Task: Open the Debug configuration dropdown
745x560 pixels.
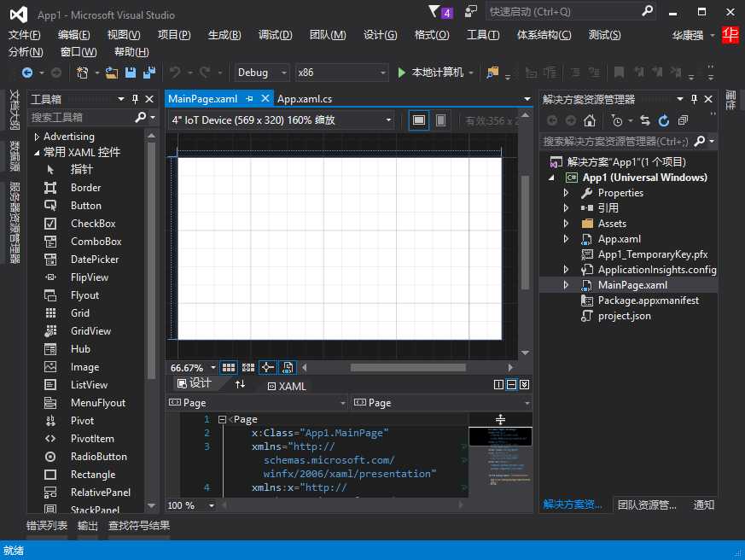Action: [x=262, y=73]
